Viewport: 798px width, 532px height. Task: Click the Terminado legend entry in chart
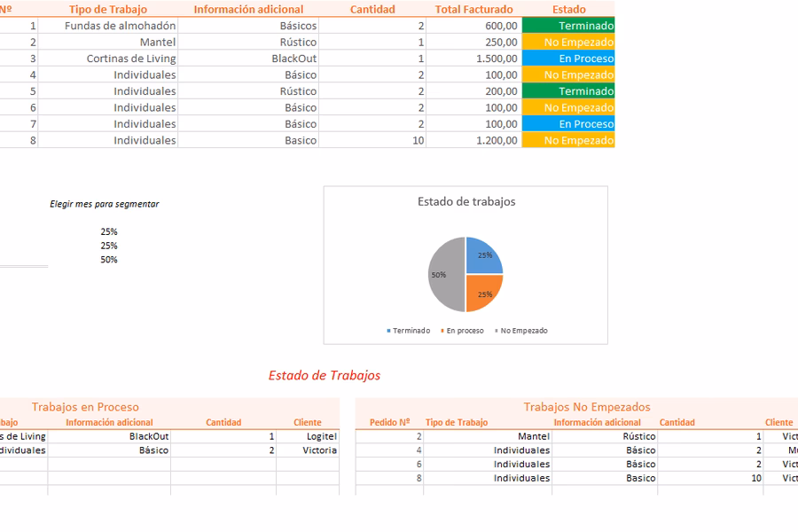coord(411,331)
